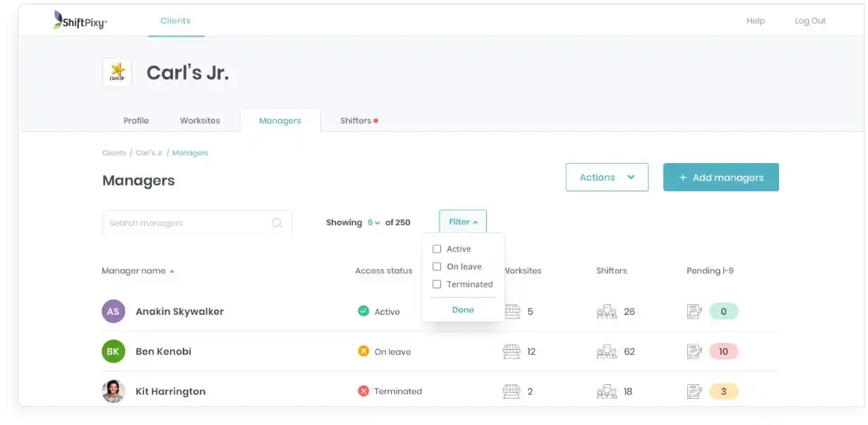Click the green Active status icon
The height and width of the screenshot is (425, 868).
[x=363, y=311]
